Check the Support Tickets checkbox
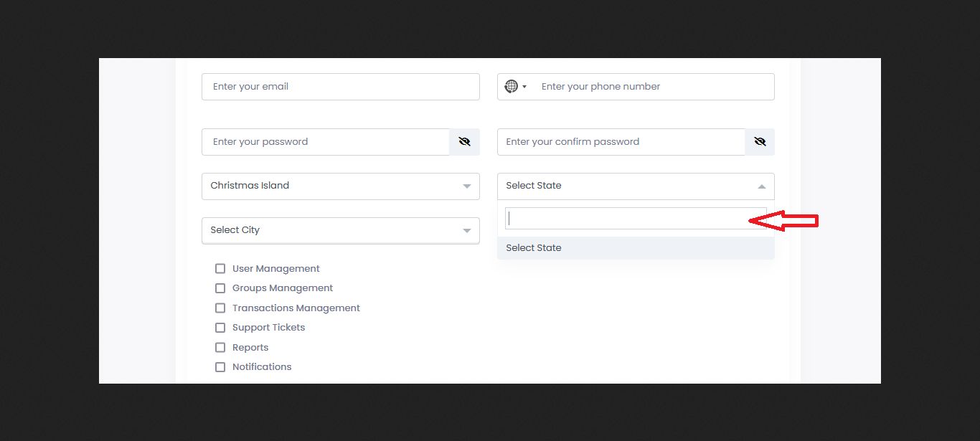Viewport: 980px width, 441px height. point(220,328)
